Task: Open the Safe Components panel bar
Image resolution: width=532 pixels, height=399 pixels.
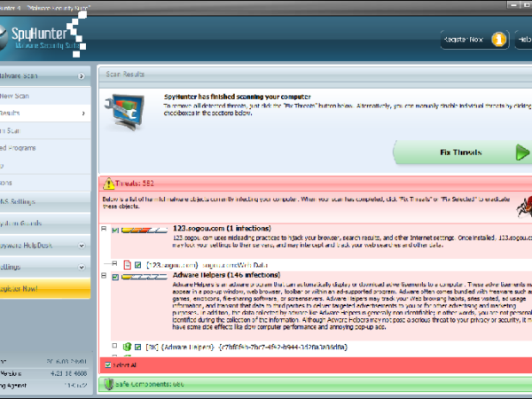Action: [x=315, y=384]
